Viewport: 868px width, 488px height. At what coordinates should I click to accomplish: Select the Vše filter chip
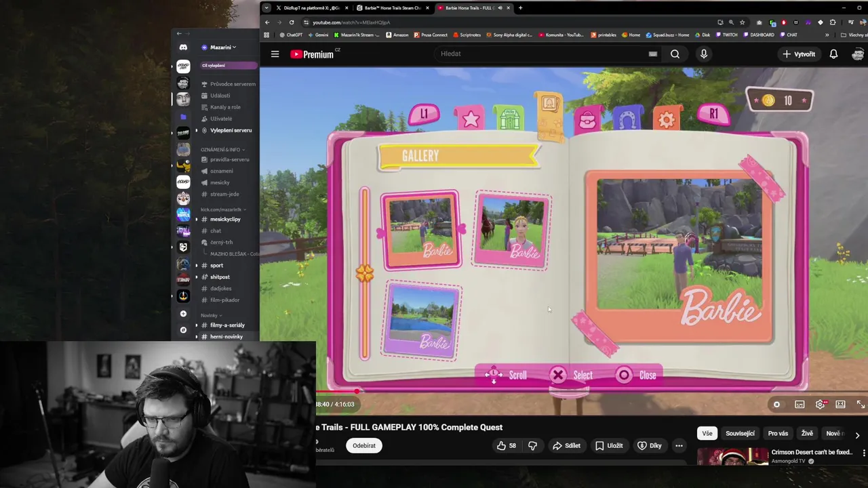(x=707, y=433)
